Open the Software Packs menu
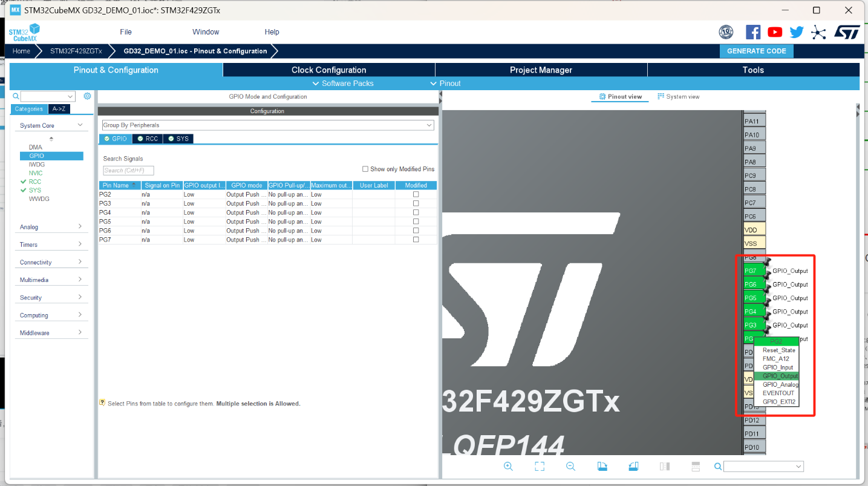This screenshot has width=868, height=486. click(343, 84)
